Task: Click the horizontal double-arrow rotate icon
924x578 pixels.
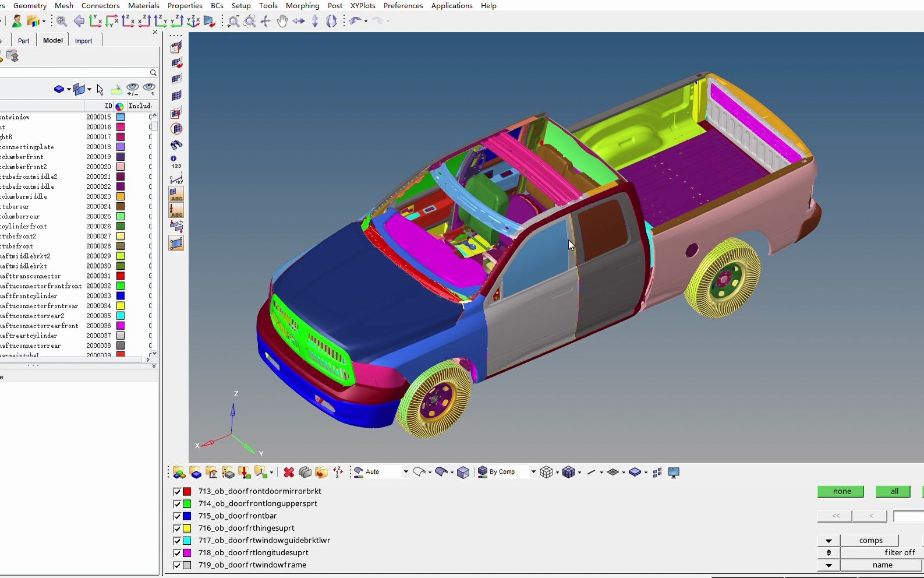Action: [x=299, y=22]
